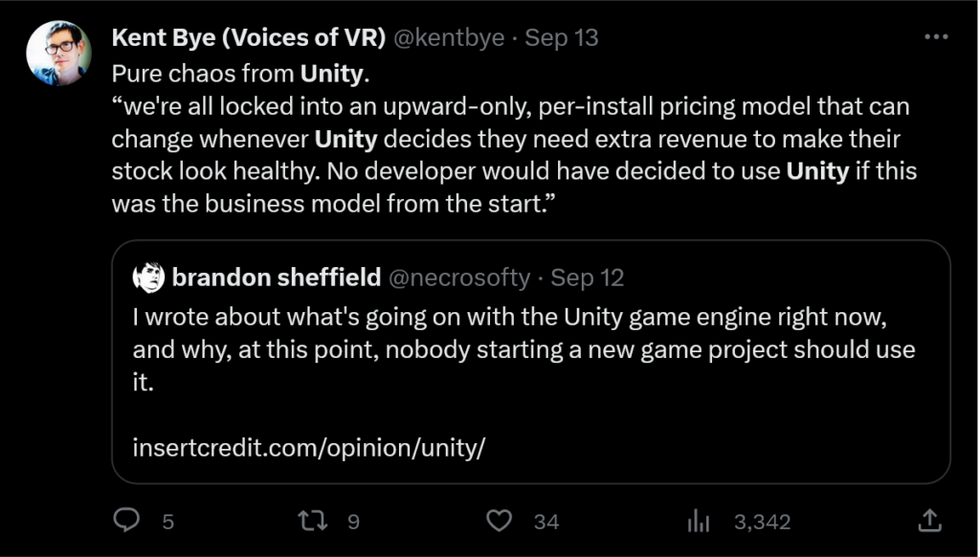Open the view analytics bar chart icon
This screenshot has height=557, width=980.
click(697, 521)
